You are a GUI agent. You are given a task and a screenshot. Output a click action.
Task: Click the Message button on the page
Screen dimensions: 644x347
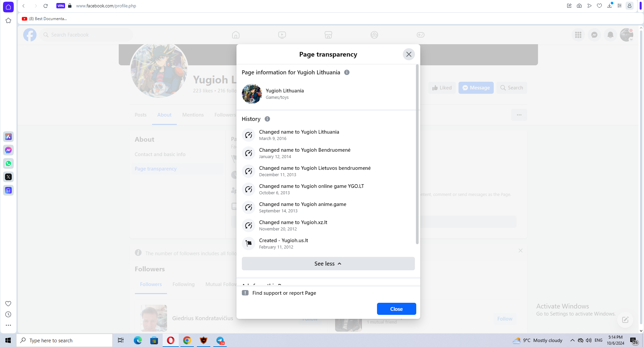point(476,88)
